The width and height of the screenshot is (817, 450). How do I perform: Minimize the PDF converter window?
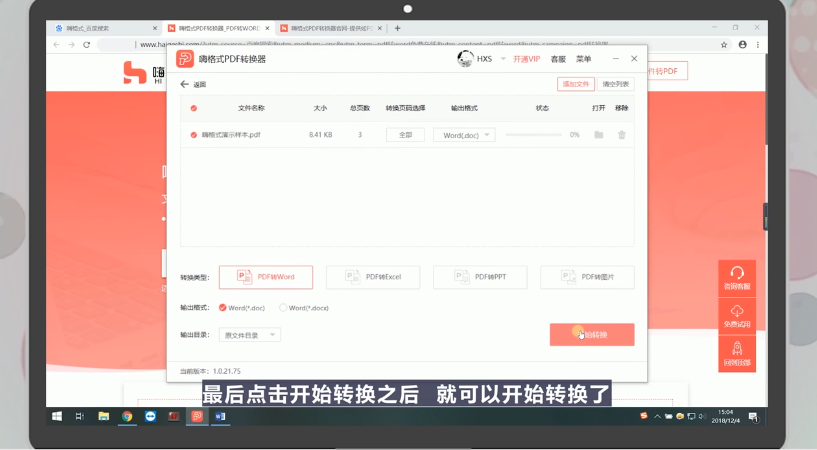point(615,59)
